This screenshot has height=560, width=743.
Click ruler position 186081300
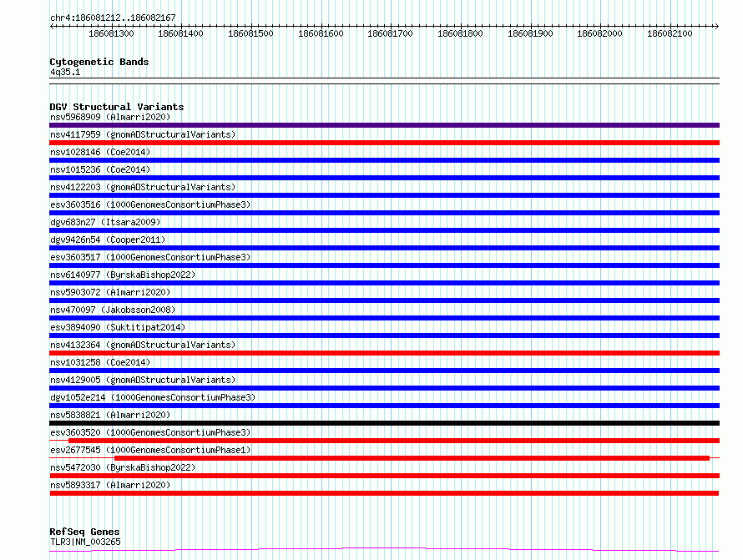pos(111,33)
